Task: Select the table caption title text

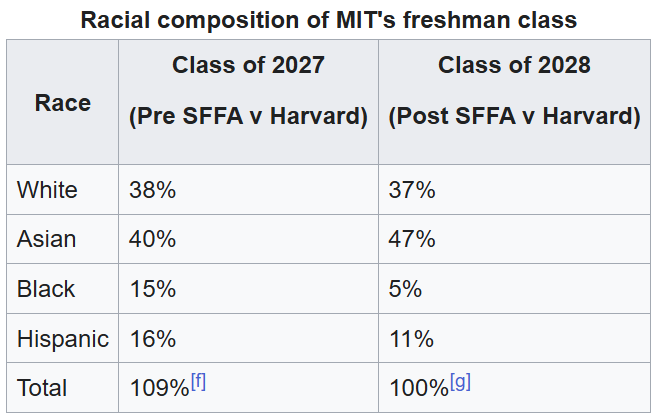Action: 329,19
